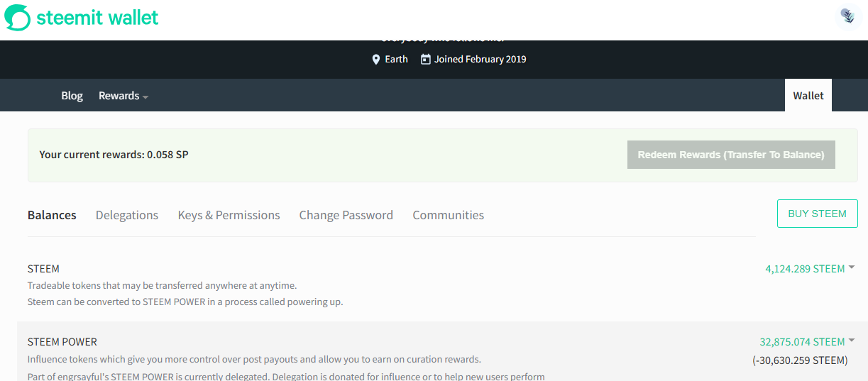Select the Wallet tab
Image resolution: width=868 pixels, height=381 pixels.
(x=808, y=96)
